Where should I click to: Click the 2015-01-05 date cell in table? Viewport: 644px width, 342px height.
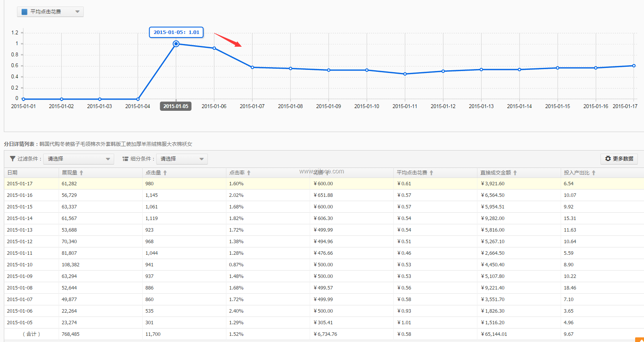[20, 323]
